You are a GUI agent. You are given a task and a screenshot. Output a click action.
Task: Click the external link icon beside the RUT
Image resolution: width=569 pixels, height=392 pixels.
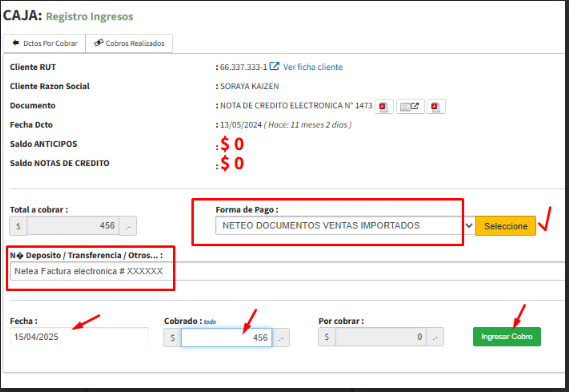point(274,66)
